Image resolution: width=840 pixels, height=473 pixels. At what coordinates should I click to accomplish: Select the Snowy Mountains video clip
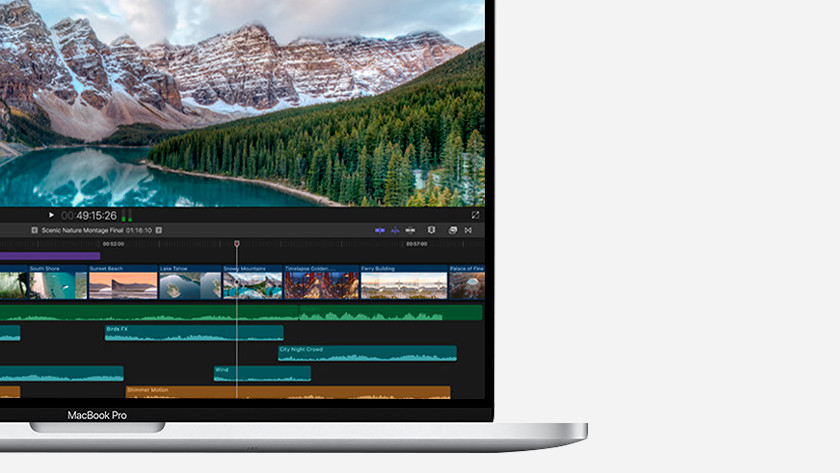[252, 282]
